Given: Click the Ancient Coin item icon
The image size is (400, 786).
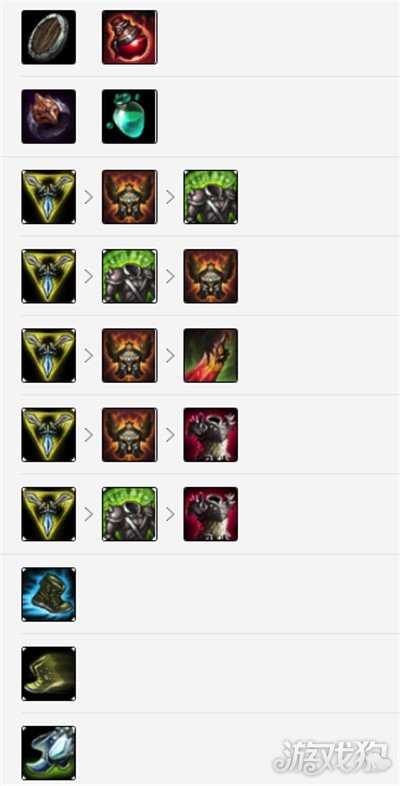Looking at the screenshot, I should point(49,116).
